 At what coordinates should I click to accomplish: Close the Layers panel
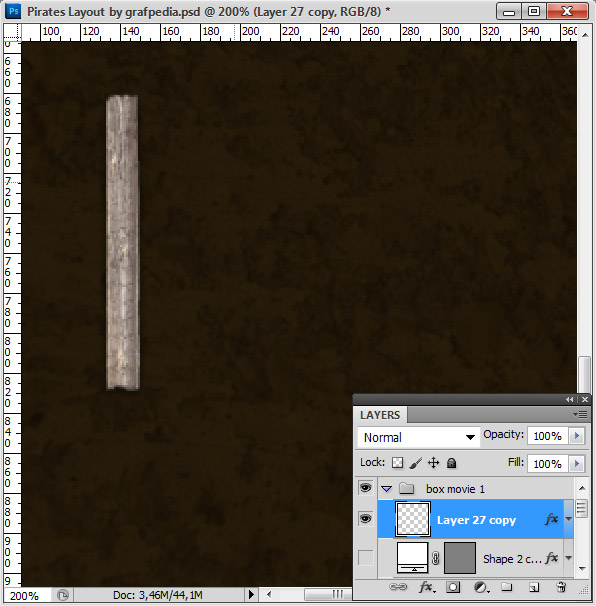pos(585,399)
